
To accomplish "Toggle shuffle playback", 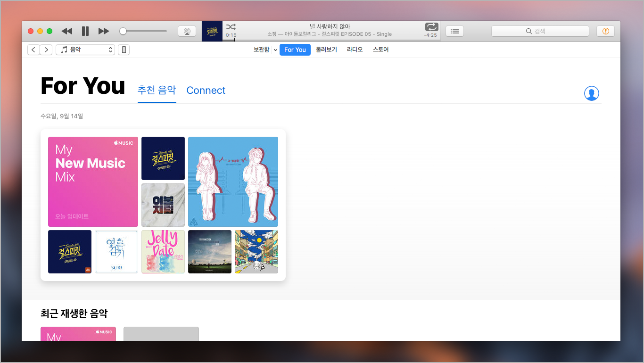I will pyautogui.click(x=231, y=27).
